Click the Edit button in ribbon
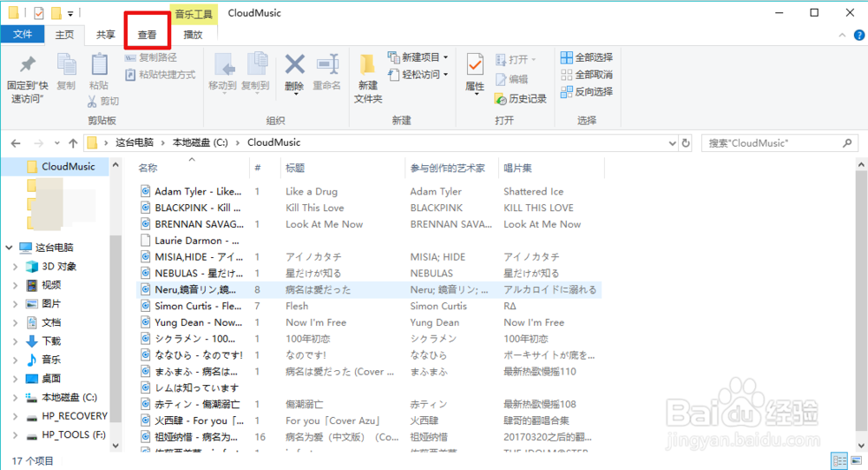The image size is (868, 470). click(x=511, y=79)
